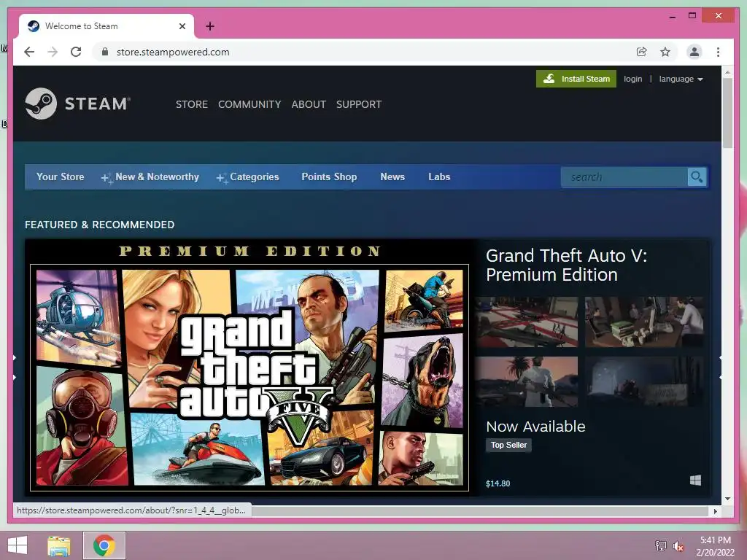Viewport: 747px width, 560px height.
Task: Bookmark this page with the star icon
Action: pos(665,52)
